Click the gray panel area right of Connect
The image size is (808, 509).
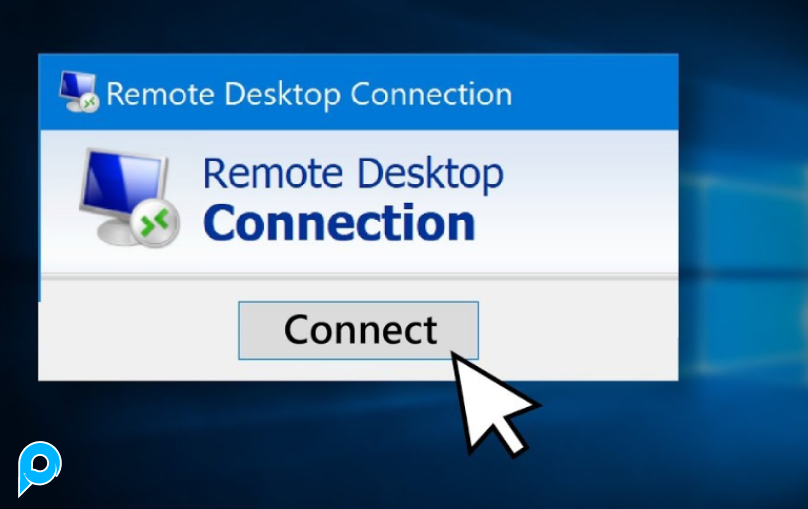pos(577,330)
